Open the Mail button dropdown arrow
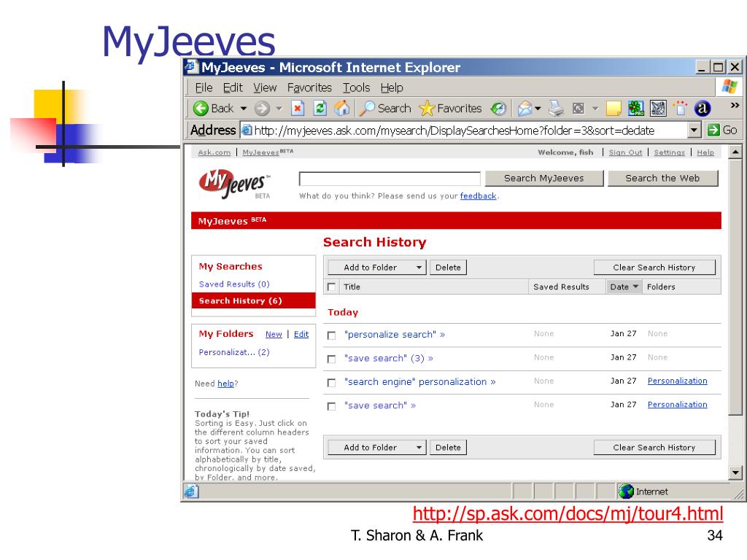Viewport: 747px width, 560px height. 538,109
